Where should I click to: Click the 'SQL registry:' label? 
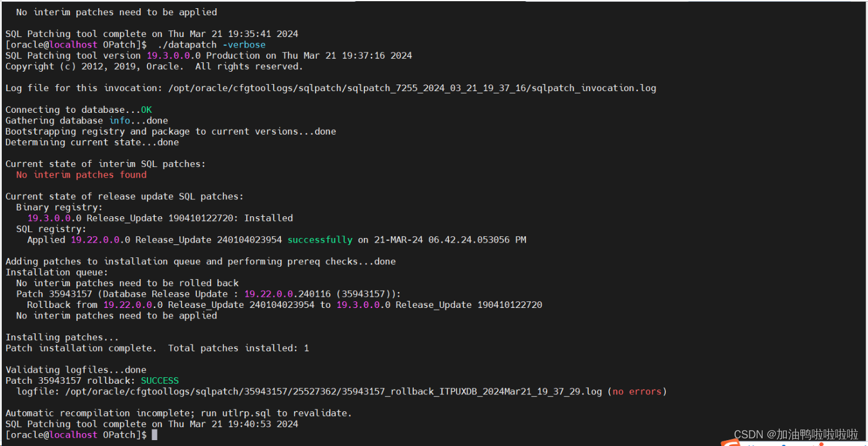pos(51,229)
